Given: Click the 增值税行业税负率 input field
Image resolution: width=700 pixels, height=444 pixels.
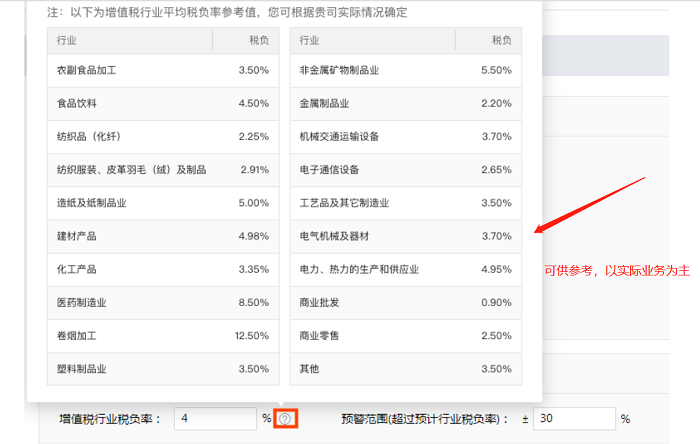Looking at the screenshot, I should [215, 418].
